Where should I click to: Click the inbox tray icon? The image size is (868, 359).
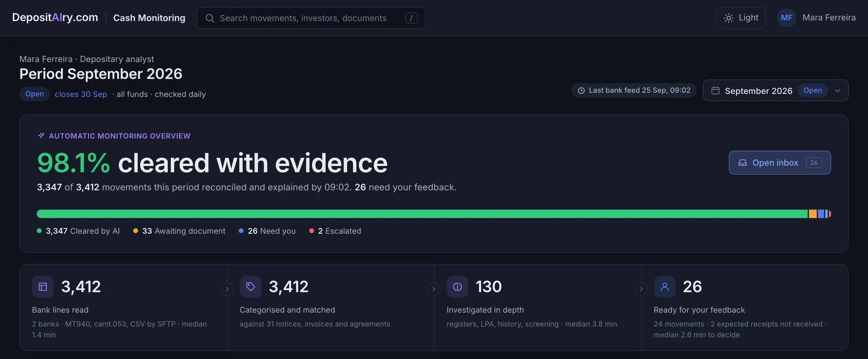coord(742,163)
